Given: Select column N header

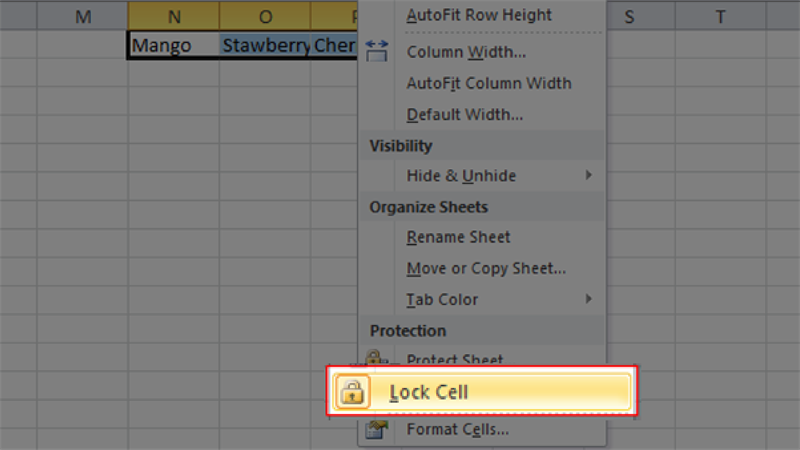Looking at the screenshot, I should pyautogui.click(x=174, y=16).
